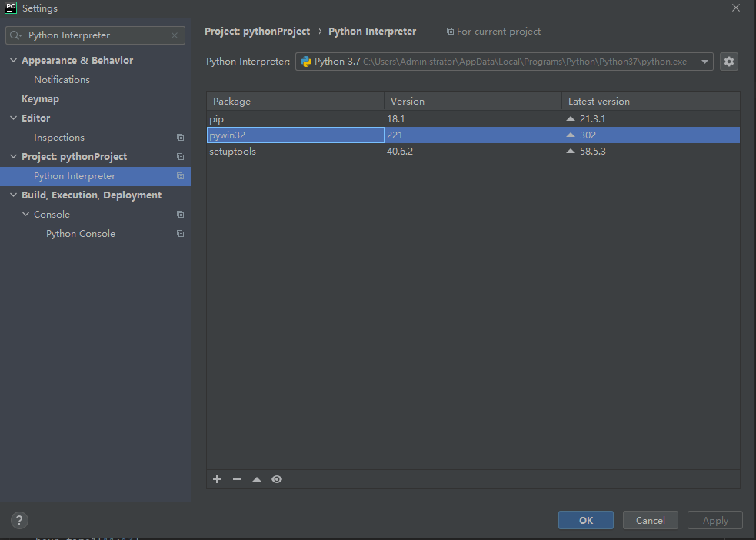The image size is (756, 540).
Task: Collapse the Editor section chevron
Action: point(14,118)
